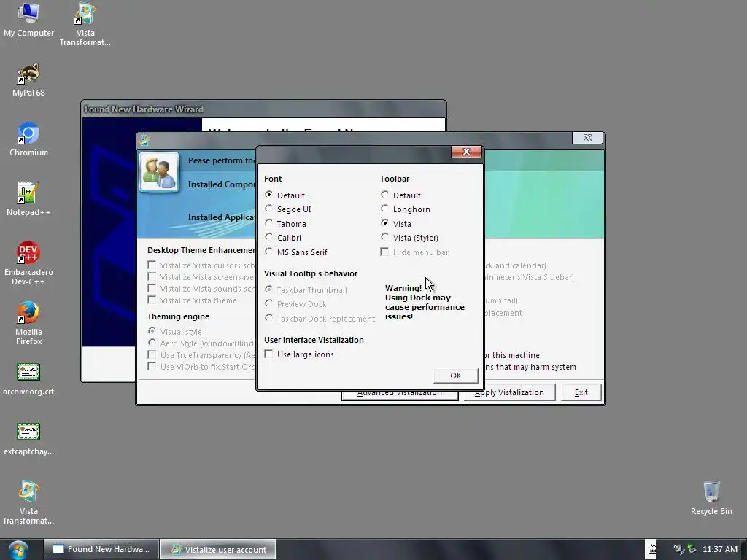
Task: Click the Found New Hardware Wizard title bar
Action: point(263,109)
